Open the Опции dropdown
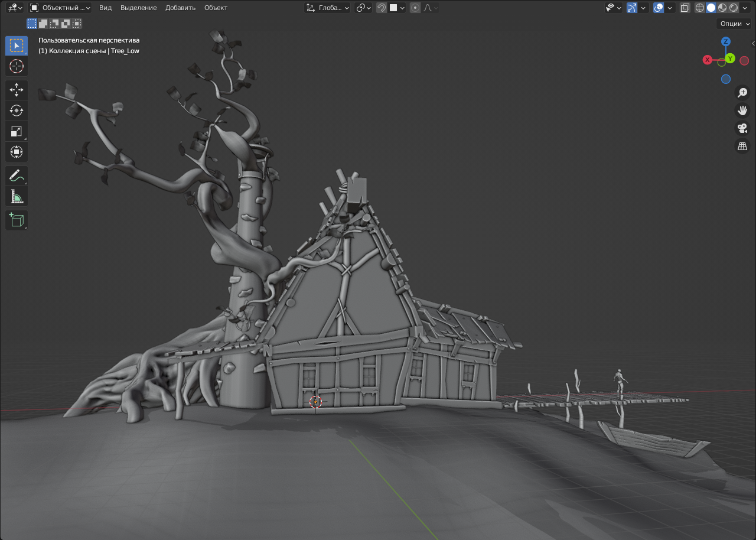Image resolution: width=756 pixels, height=540 pixels. pyautogui.click(x=734, y=24)
